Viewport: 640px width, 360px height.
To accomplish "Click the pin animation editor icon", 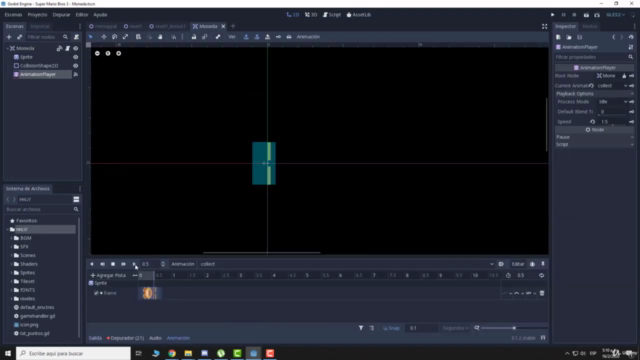I will [543, 264].
